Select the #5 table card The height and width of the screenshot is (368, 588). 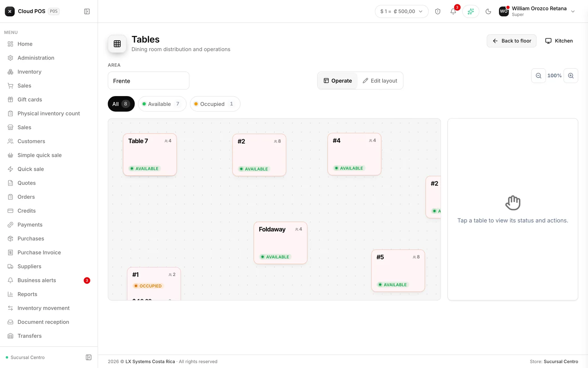tap(398, 271)
